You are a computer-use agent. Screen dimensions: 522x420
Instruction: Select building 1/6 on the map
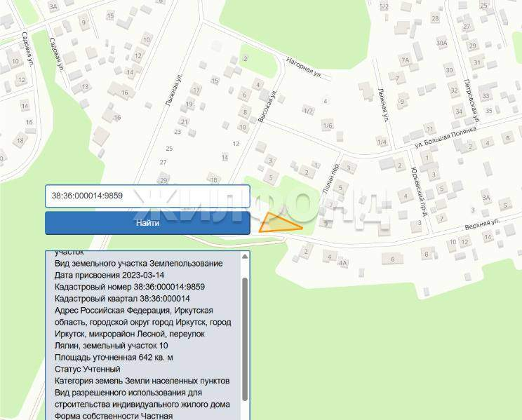pyautogui.click(x=327, y=126)
